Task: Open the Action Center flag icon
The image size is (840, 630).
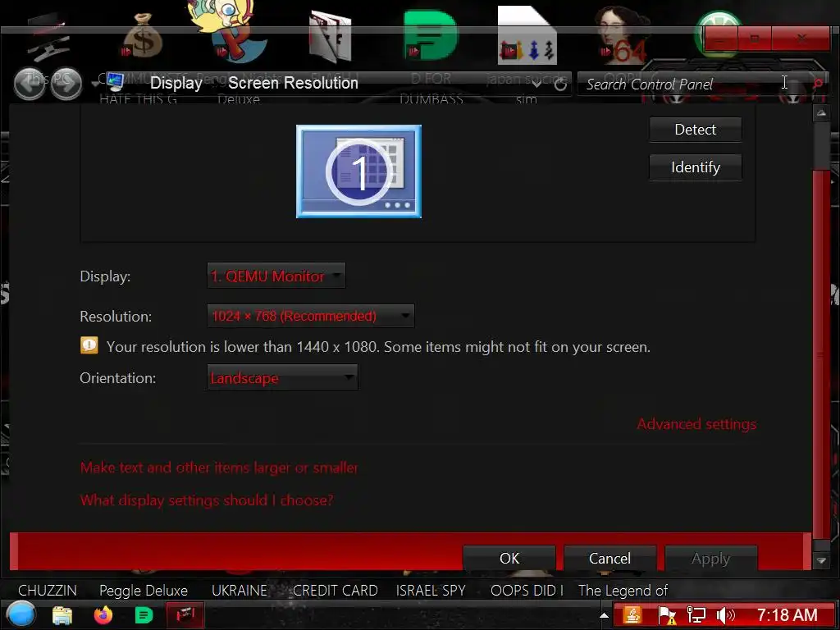Action: click(667, 615)
